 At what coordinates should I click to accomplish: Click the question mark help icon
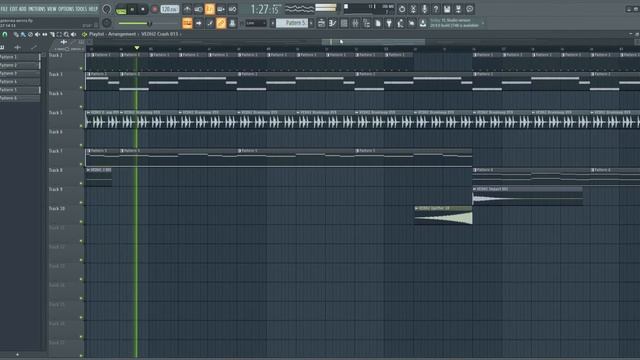(x=436, y=9)
